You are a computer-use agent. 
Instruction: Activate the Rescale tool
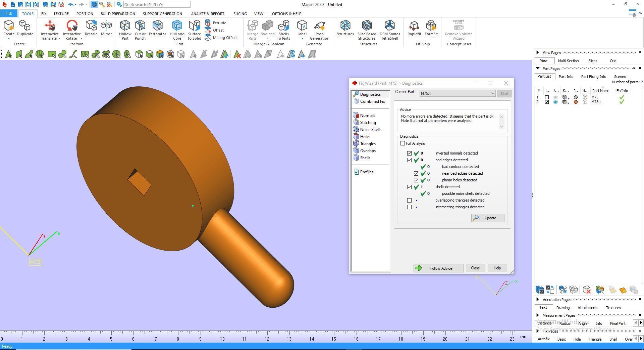pos(91,28)
